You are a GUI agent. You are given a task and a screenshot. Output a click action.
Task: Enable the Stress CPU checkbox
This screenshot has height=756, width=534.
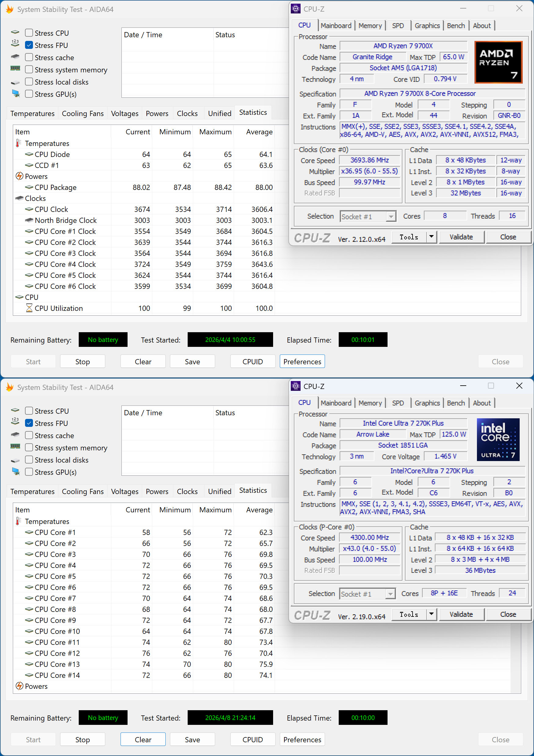(29, 33)
